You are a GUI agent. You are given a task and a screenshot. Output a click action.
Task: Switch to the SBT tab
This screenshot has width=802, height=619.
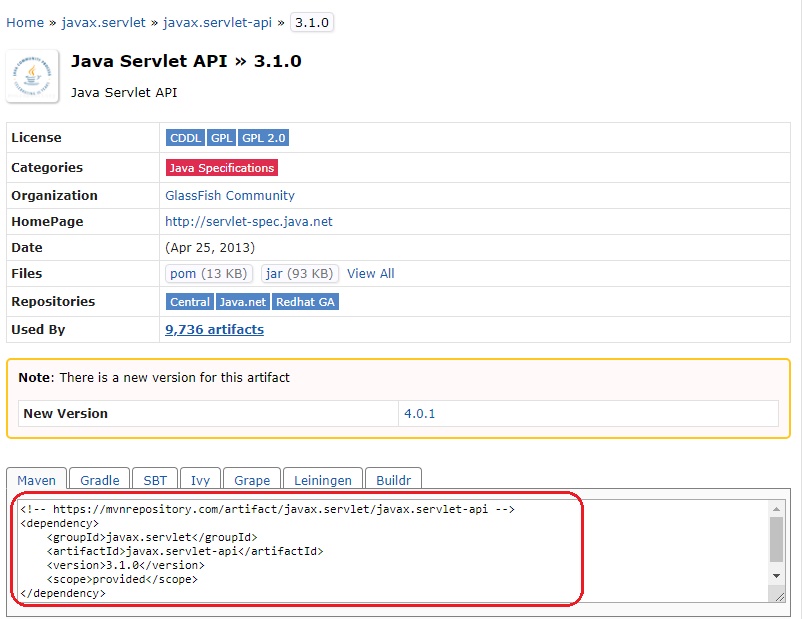155,480
